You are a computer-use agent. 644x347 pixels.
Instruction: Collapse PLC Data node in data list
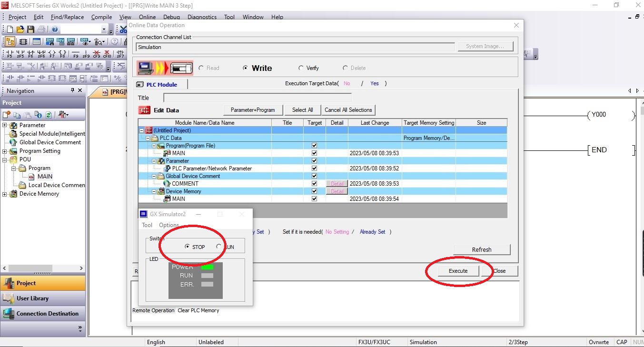(x=148, y=138)
